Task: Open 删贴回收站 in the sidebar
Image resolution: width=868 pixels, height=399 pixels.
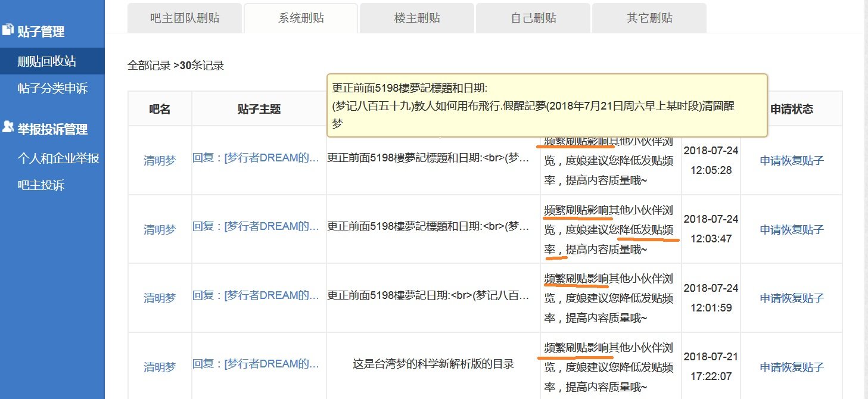Action: tap(52, 61)
